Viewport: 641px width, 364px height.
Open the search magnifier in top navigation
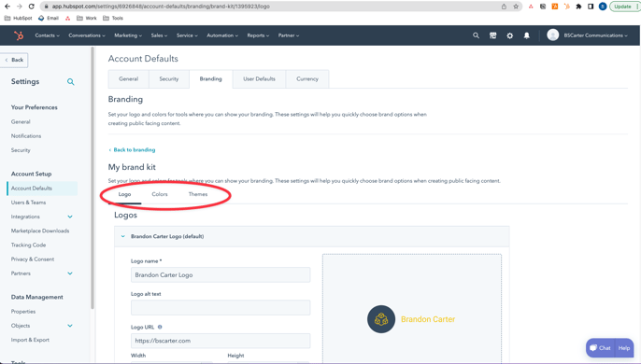pyautogui.click(x=476, y=35)
